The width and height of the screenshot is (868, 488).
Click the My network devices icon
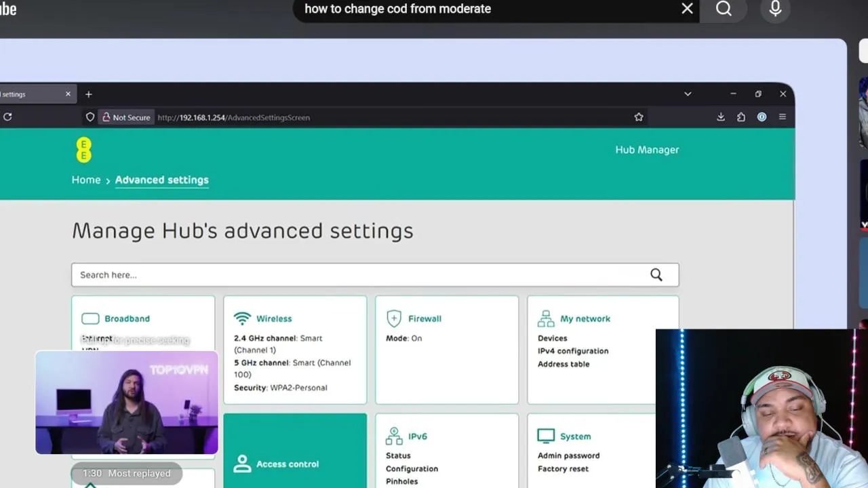(546, 319)
